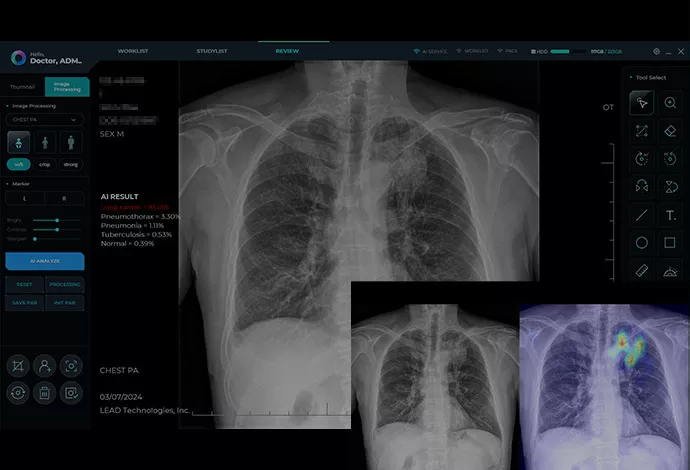Viewport: 690px width, 470px height.
Task: Switch to the WORKLIST tab
Action: tap(132, 50)
